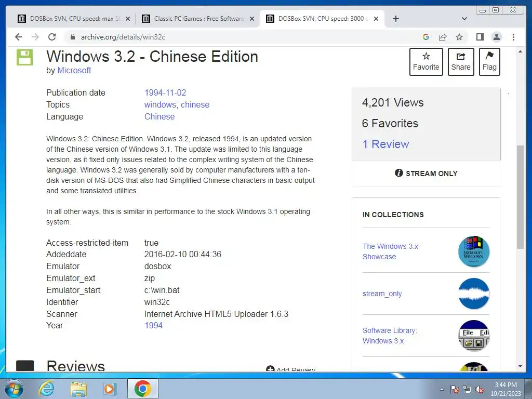Screen dimensions: 532x399
Task: Open a new tab with the plus button
Action: 395,19
